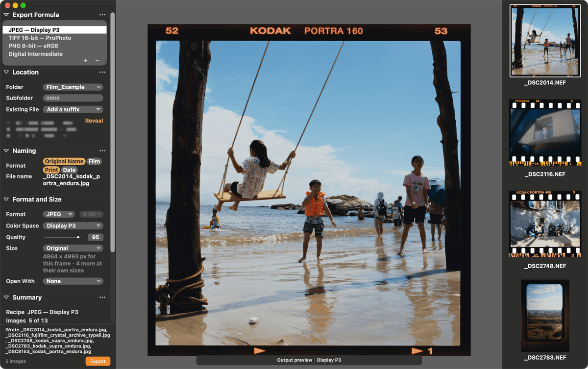Select the _DSC2783.NEF thumbnail
Image resolution: width=588 pixels, height=369 pixels.
[545, 316]
